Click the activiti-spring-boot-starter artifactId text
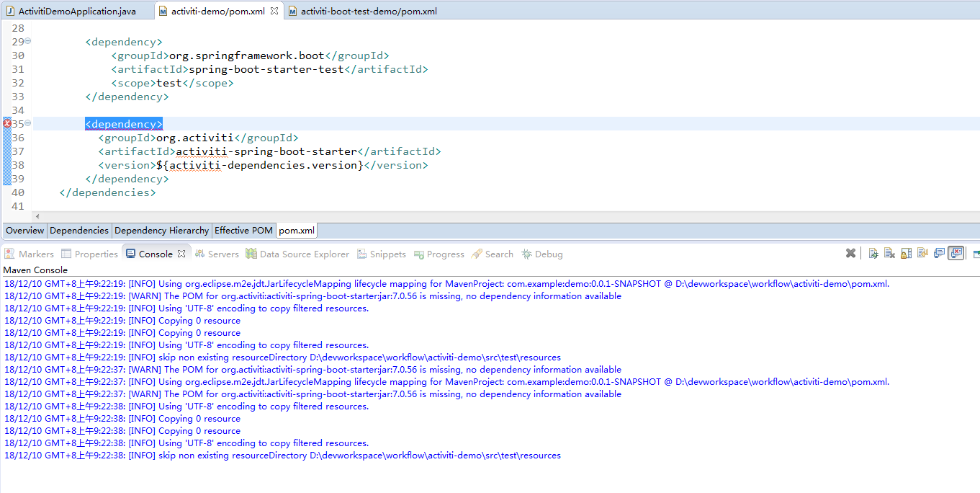The width and height of the screenshot is (980, 493). click(266, 151)
